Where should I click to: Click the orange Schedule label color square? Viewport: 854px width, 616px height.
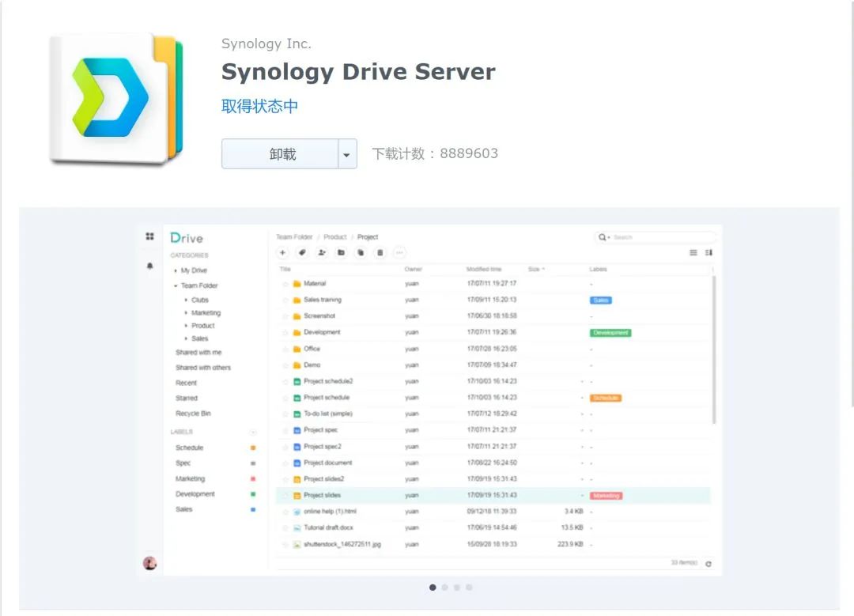click(x=253, y=448)
